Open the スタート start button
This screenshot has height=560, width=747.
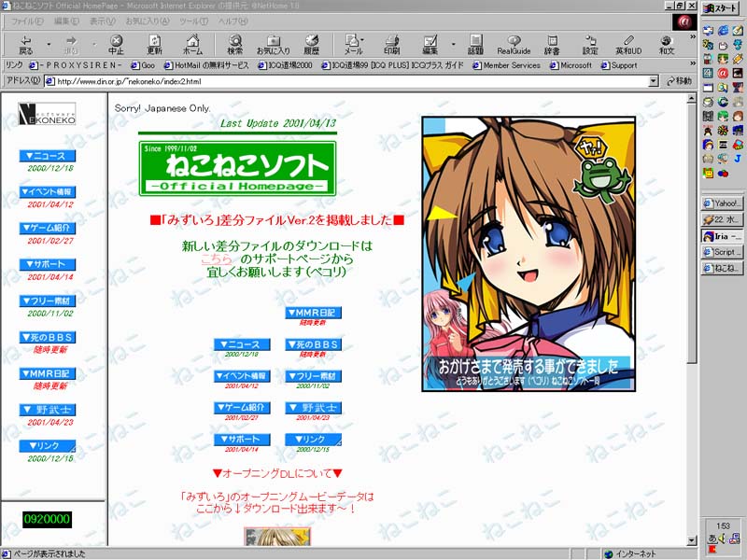pos(722,8)
